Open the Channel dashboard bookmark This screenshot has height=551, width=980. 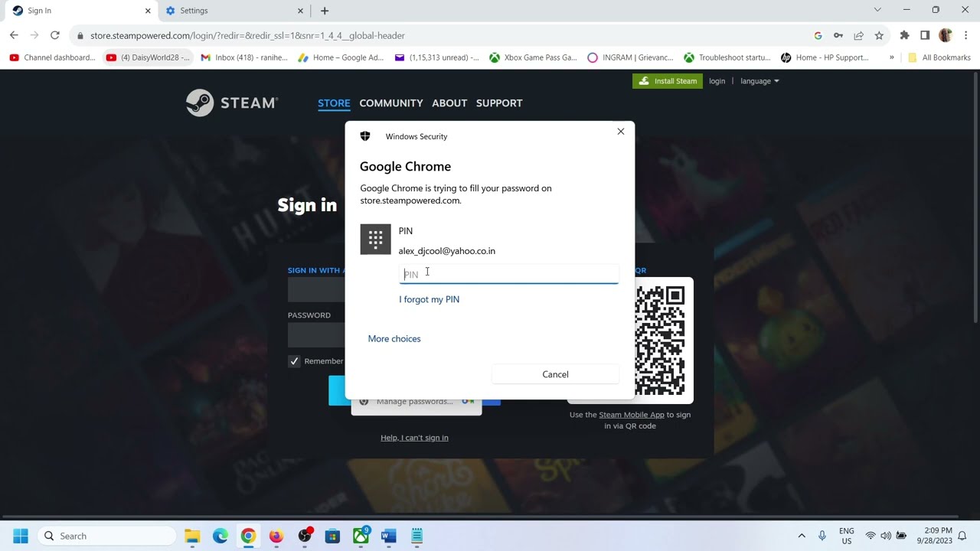52,57
